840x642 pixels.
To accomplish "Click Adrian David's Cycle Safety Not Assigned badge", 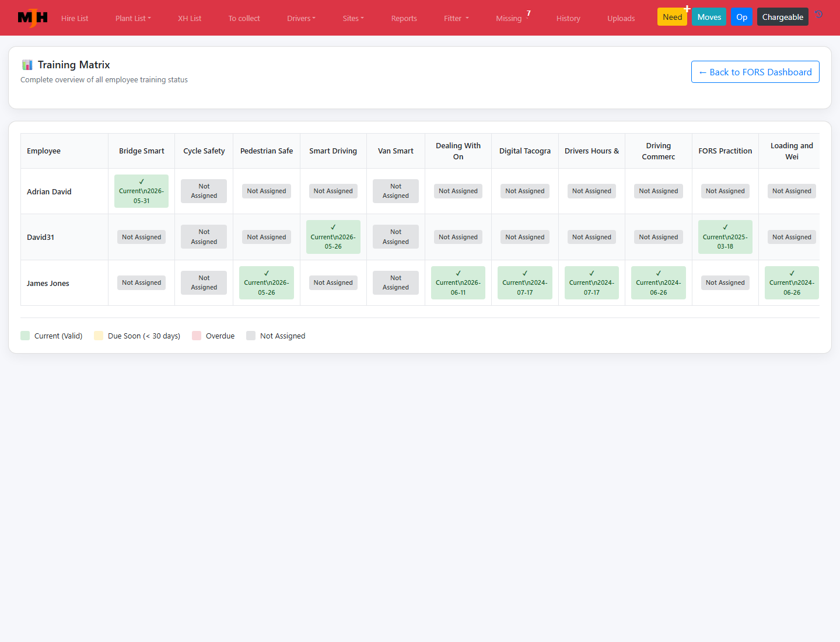I will [x=204, y=191].
